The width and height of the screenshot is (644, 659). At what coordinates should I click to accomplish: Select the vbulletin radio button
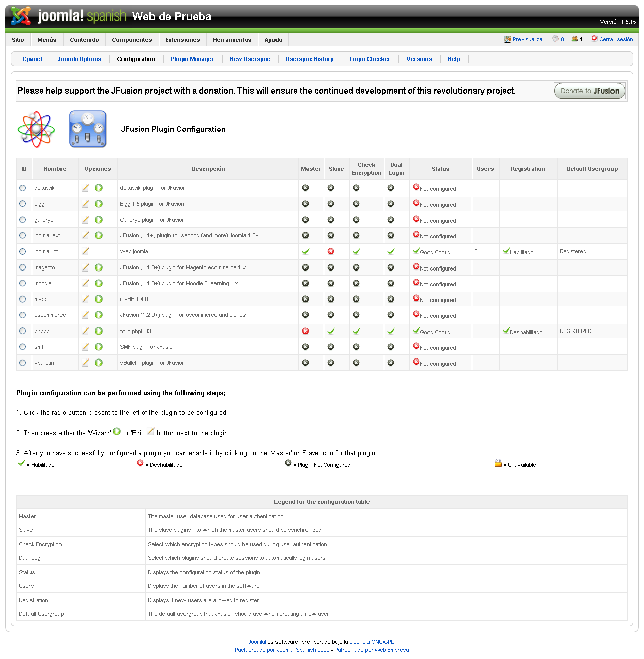click(x=22, y=363)
